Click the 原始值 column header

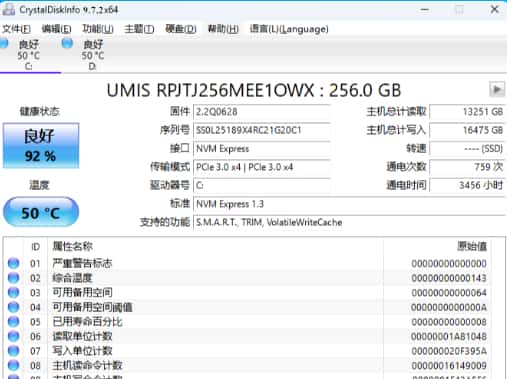point(472,247)
